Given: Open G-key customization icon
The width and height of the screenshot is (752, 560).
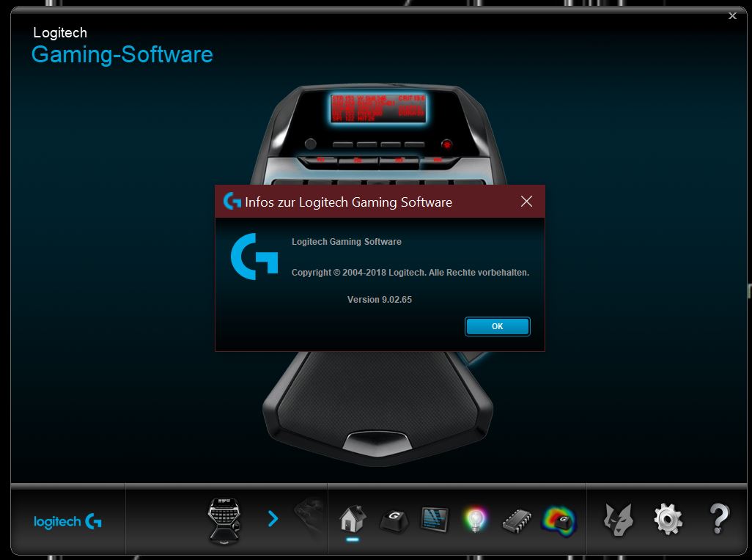Looking at the screenshot, I should click(394, 520).
